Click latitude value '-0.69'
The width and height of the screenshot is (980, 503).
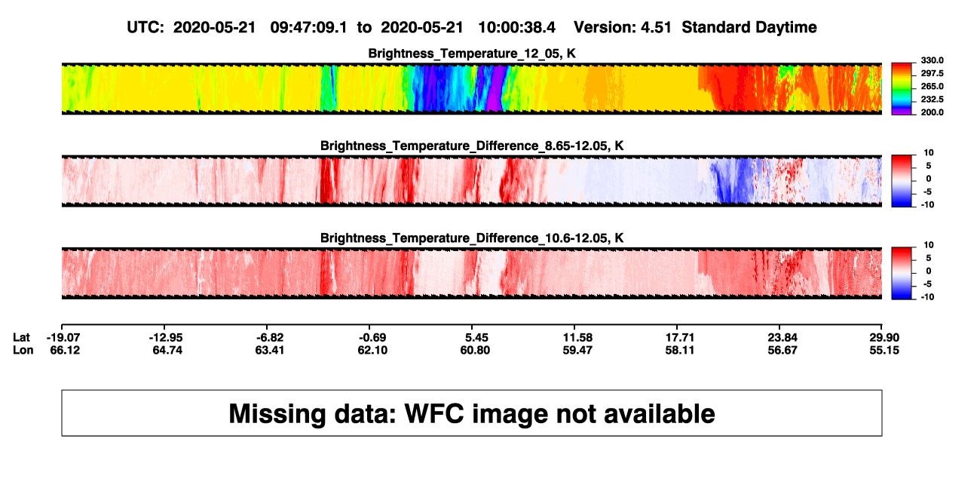[x=372, y=337]
